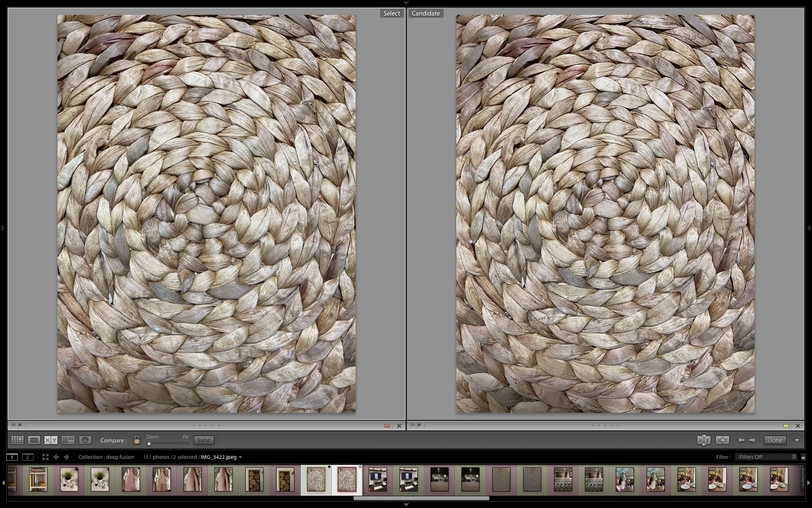Click the Make Select icon
The image size is (812, 508).
(x=722, y=440)
